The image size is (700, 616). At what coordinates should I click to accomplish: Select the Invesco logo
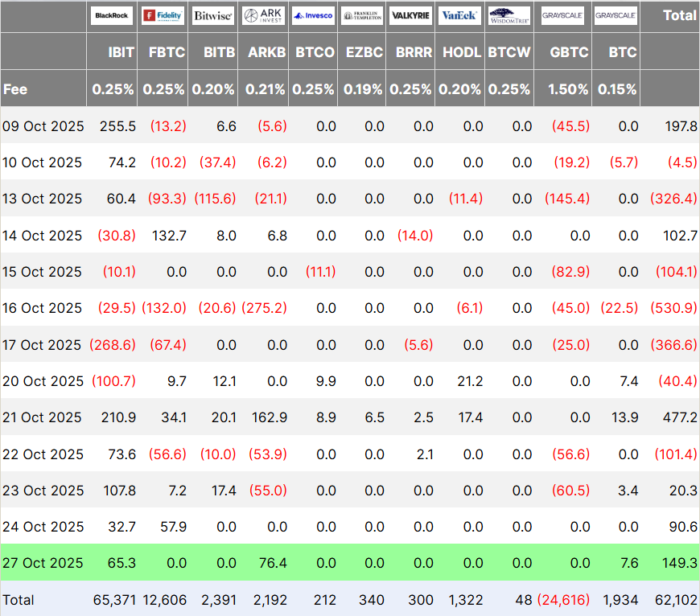click(313, 15)
